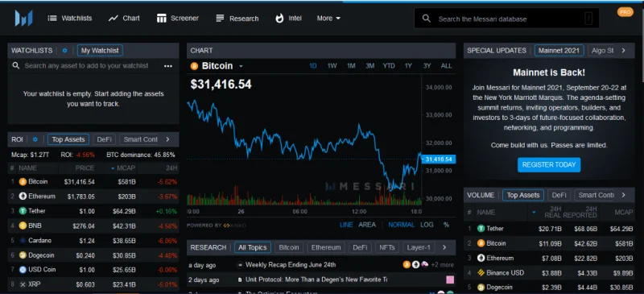Set chart range to 1D

313,66
